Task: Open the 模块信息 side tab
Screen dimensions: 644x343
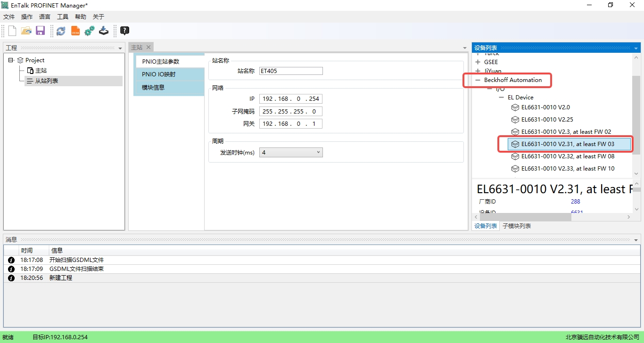Action: [x=153, y=87]
